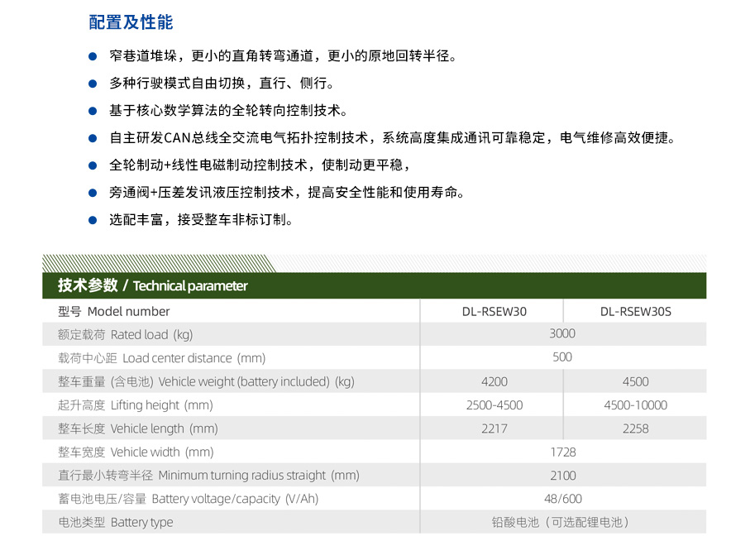Viewport: 731px width, 560px height.
Task: Click the battery voltage/capacity value 48/600
Action: pos(562,499)
